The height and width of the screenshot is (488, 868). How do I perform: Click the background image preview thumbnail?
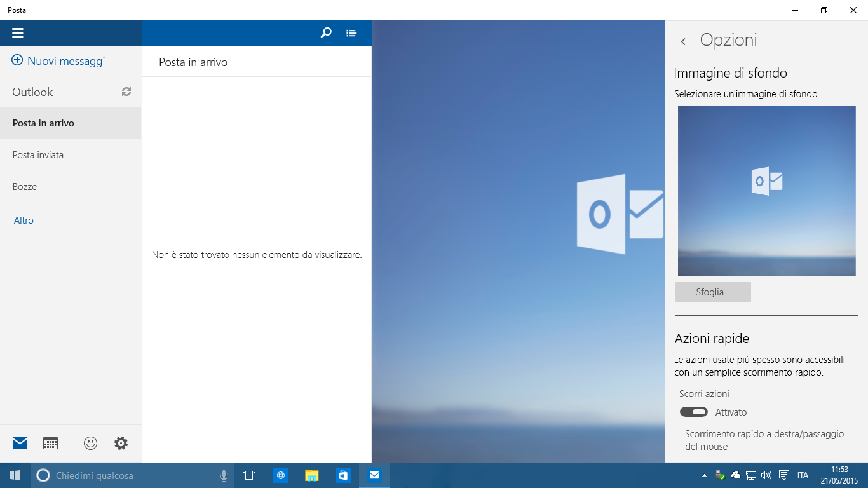[767, 191]
